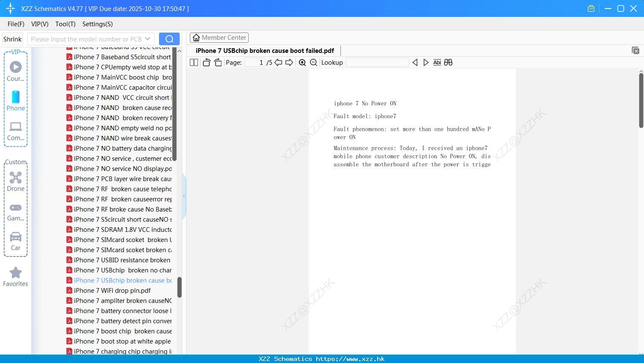This screenshot has width=644, height=363.
Task: Open iPhone 7 CPUempty weld stop file
Action: tap(119, 67)
